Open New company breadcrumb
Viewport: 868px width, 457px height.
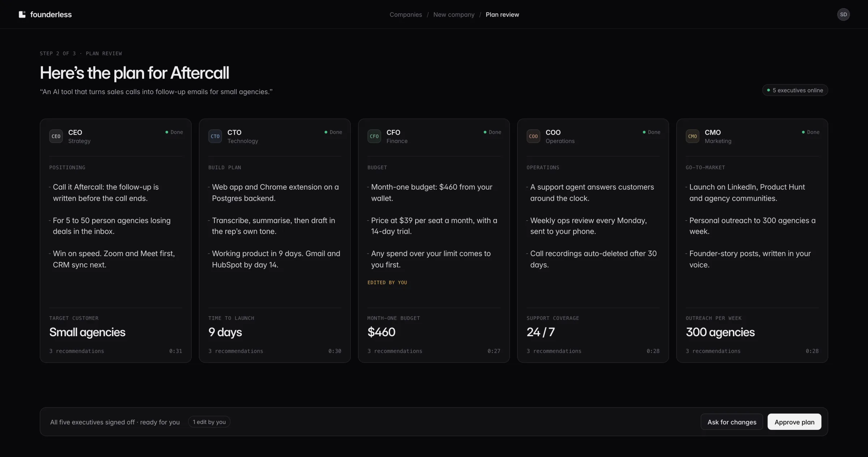coord(454,14)
